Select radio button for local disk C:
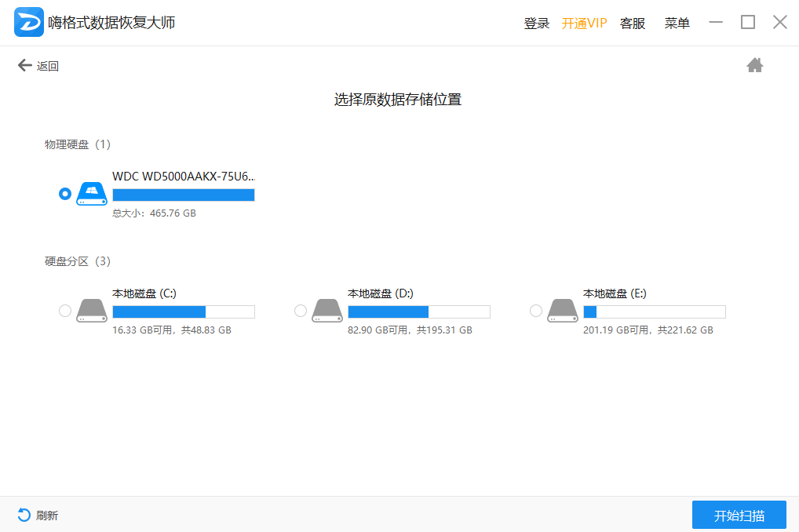The width and height of the screenshot is (799, 532). coord(65,311)
